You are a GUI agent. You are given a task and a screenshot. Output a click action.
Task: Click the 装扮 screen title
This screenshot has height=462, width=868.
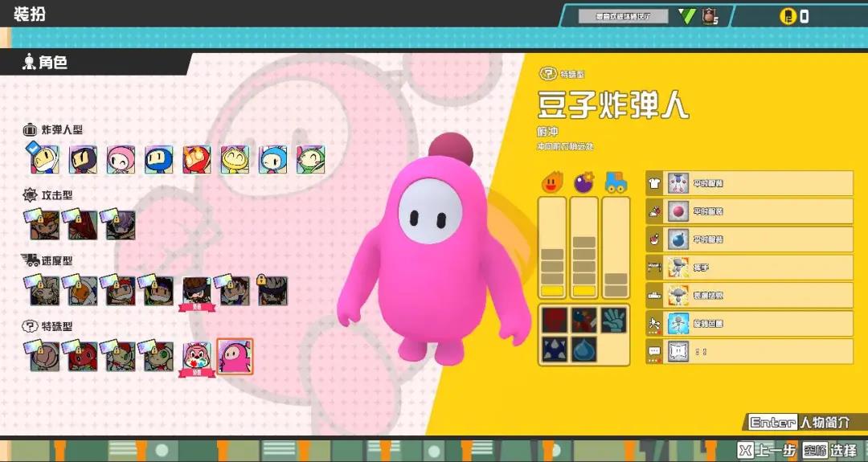(x=30, y=14)
